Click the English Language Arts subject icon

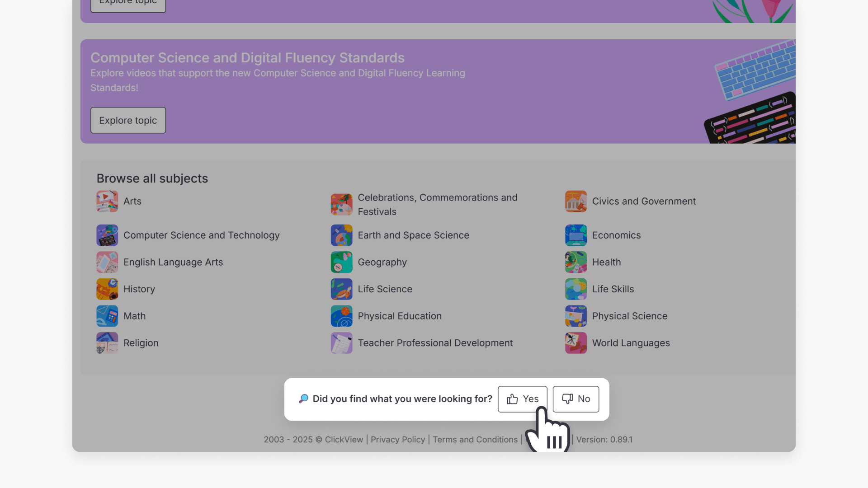coord(107,262)
